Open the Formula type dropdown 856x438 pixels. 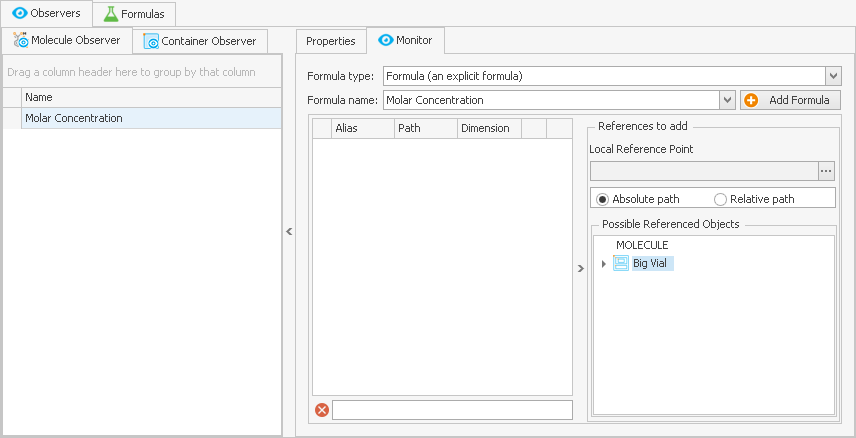point(833,76)
